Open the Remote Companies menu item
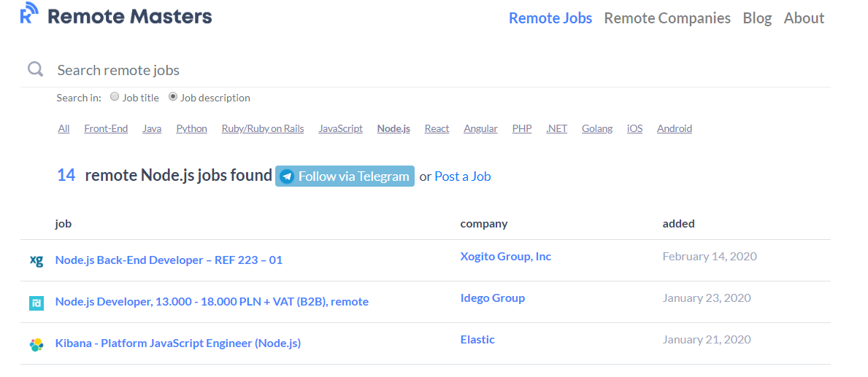The image size is (868, 377). [667, 18]
